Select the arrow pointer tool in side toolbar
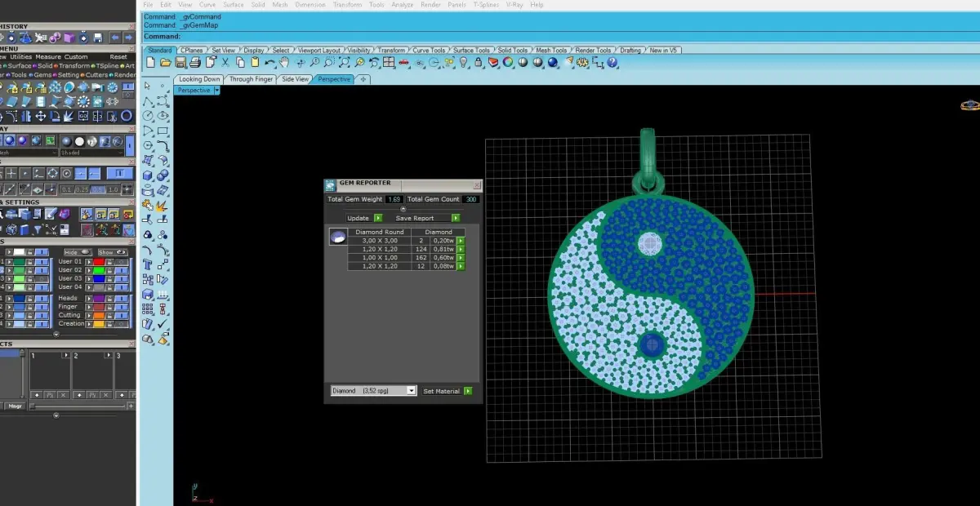The width and height of the screenshot is (980, 506). (x=148, y=86)
